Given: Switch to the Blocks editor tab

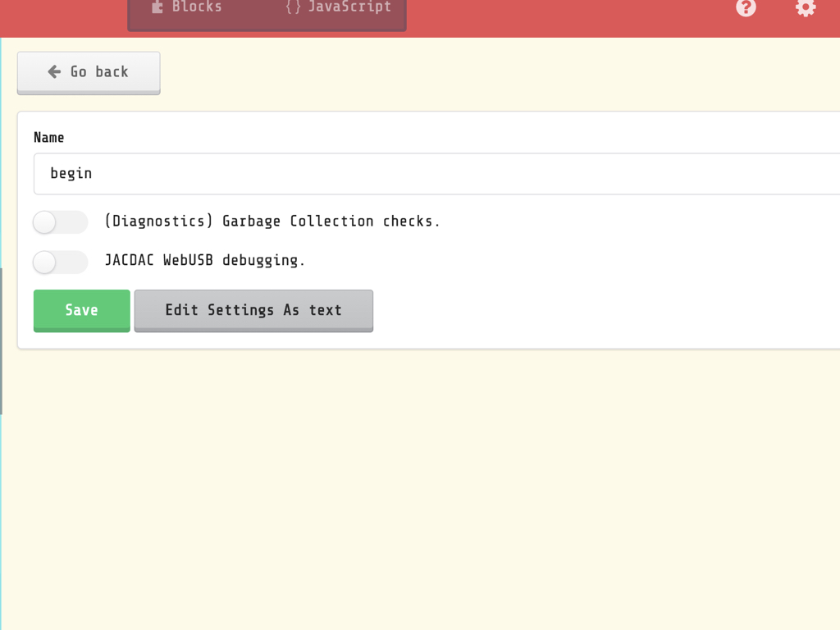Looking at the screenshot, I should pos(187,8).
